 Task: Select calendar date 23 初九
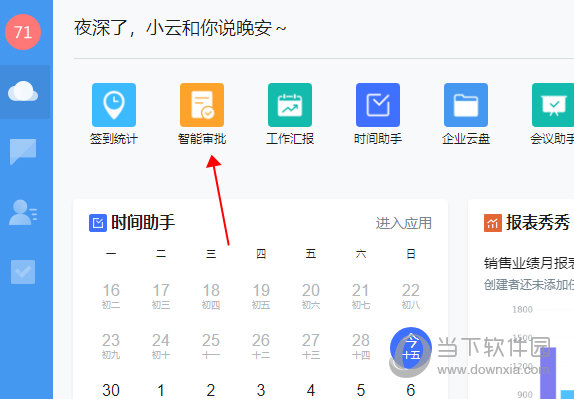tap(111, 346)
